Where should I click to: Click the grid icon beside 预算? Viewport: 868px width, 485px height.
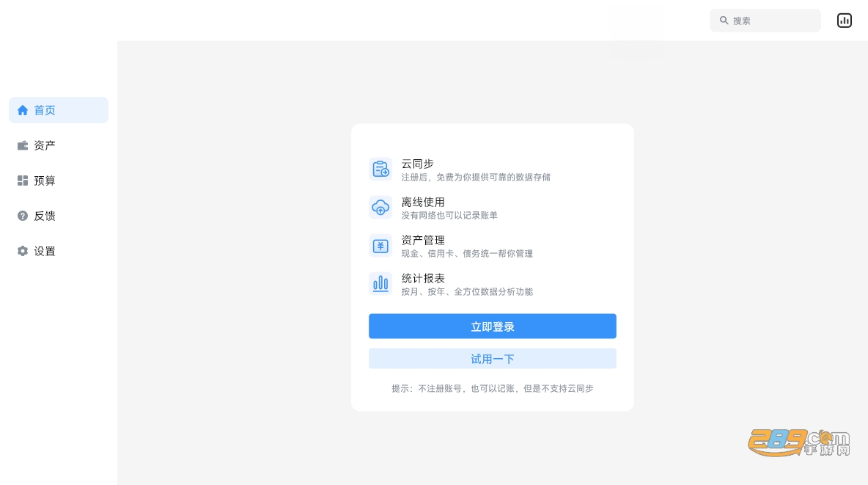tap(23, 180)
